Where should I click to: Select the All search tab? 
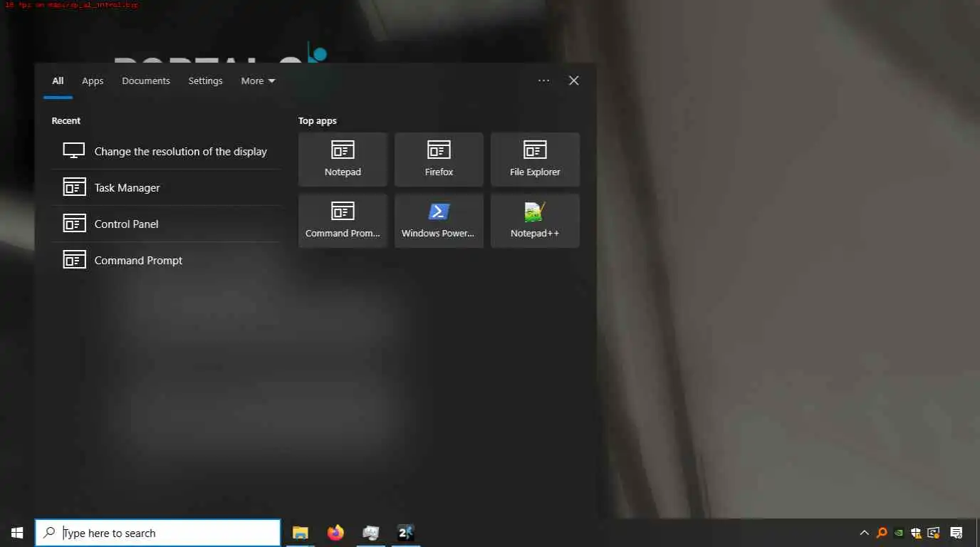(x=58, y=80)
